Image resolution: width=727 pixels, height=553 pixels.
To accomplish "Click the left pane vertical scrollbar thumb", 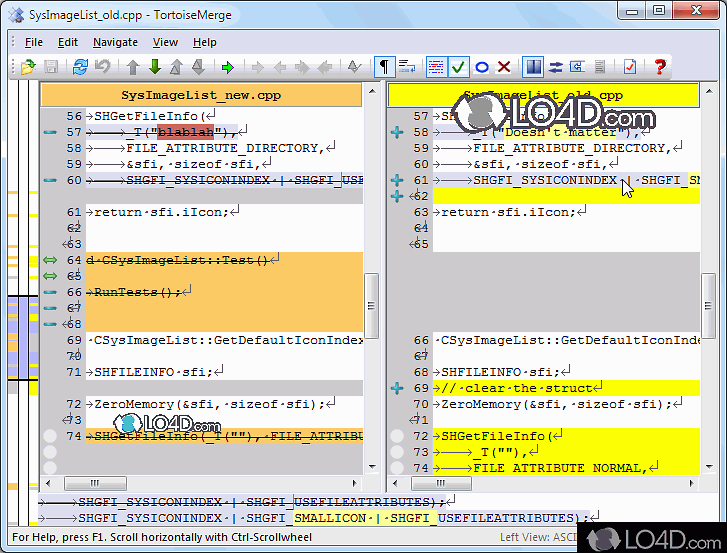I will [x=370, y=307].
